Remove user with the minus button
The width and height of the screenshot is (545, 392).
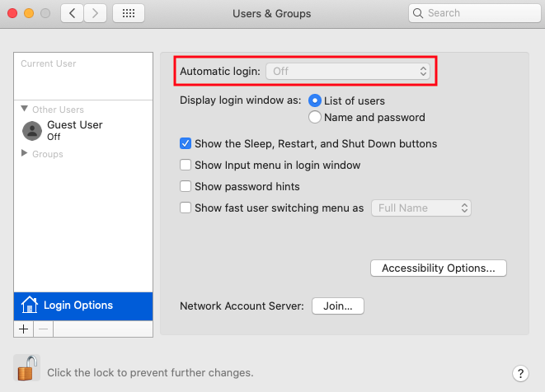(x=43, y=329)
